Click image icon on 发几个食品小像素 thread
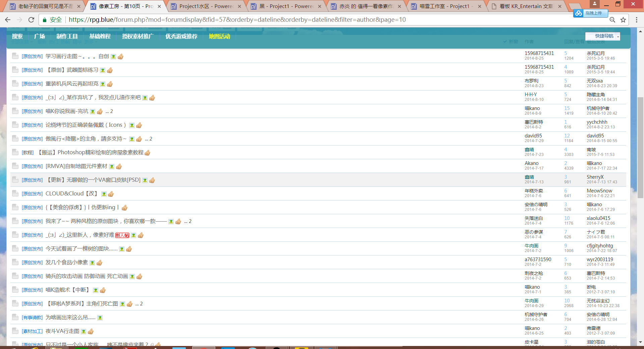The height and width of the screenshot is (349, 644). click(92, 263)
